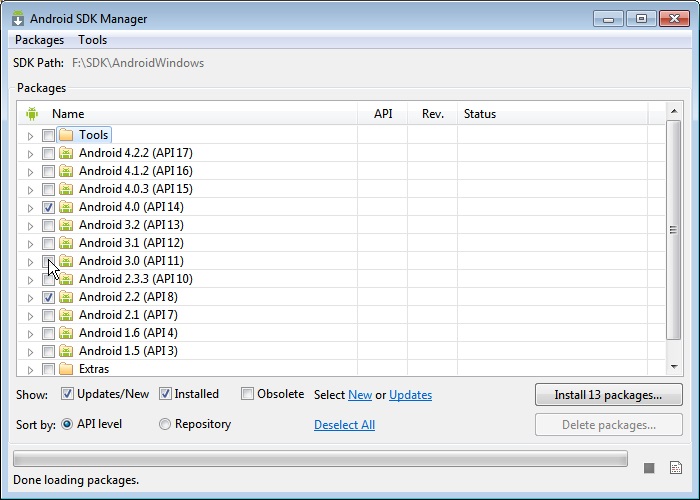This screenshot has width=700, height=500.
Task: Expand the Android 4.2.2 (API 17) node
Action: tap(30, 154)
